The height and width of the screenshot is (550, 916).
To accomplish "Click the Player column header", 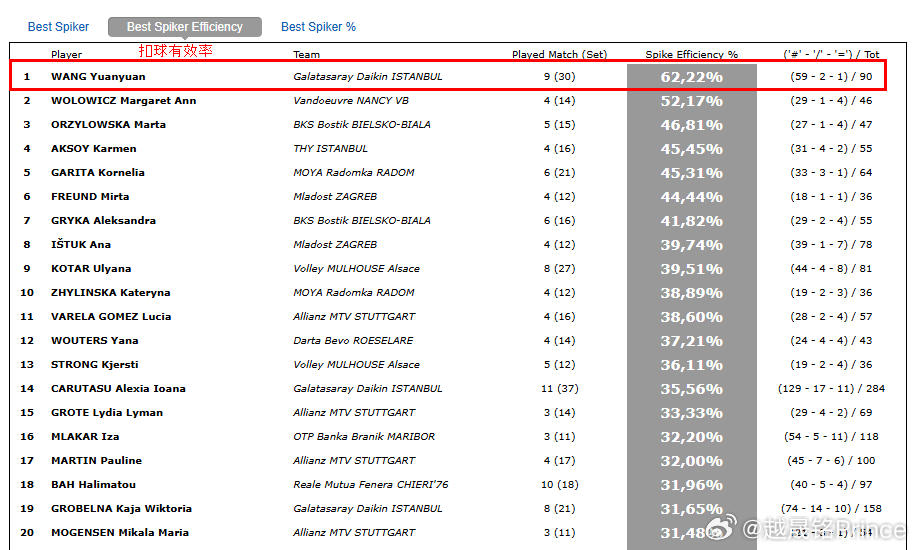I will pyautogui.click(x=67, y=54).
